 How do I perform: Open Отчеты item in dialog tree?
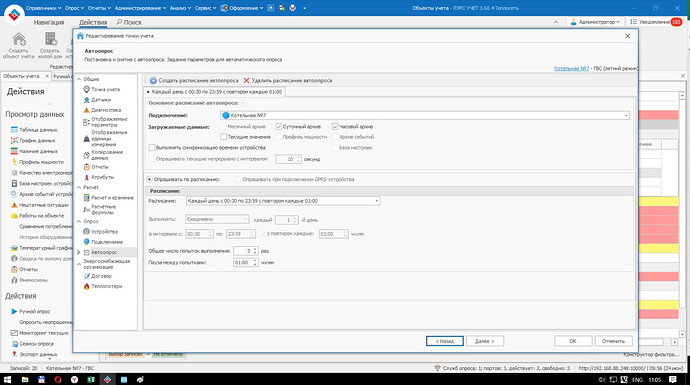(x=96, y=167)
